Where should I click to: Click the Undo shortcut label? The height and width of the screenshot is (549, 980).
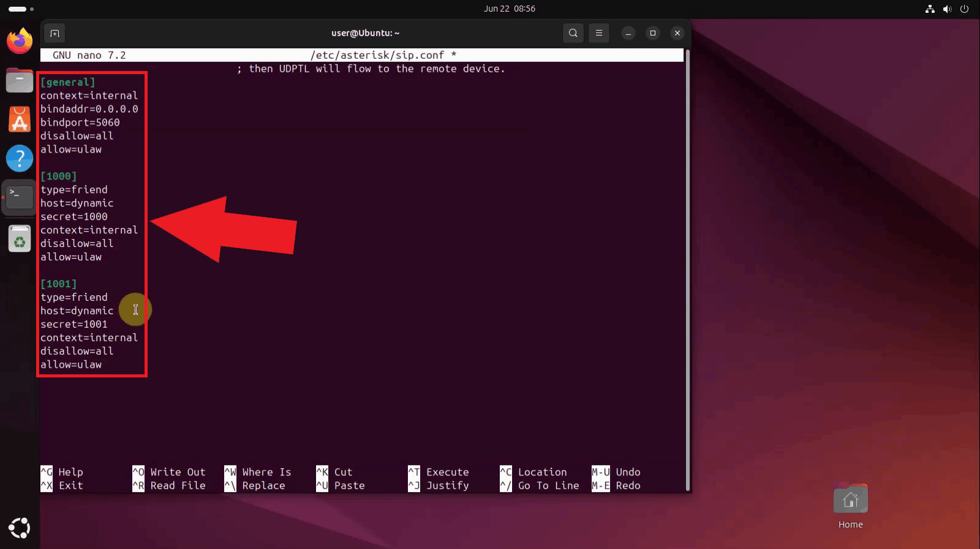(628, 472)
